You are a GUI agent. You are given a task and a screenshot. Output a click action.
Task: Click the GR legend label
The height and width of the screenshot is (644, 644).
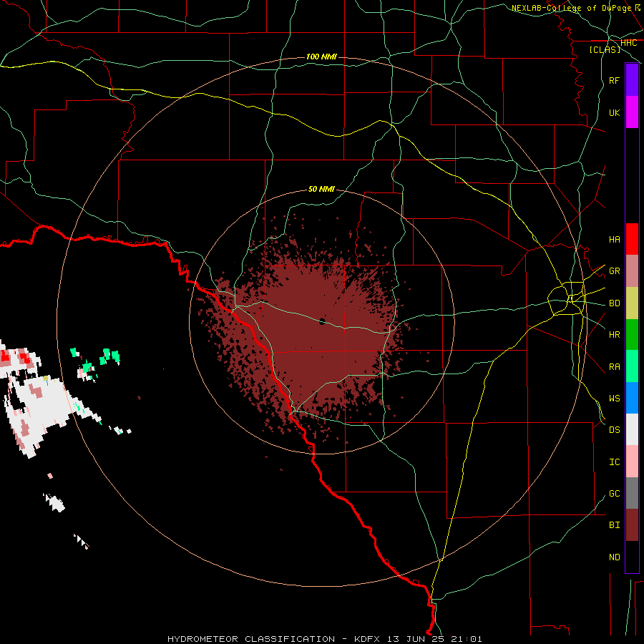click(x=615, y=271)
